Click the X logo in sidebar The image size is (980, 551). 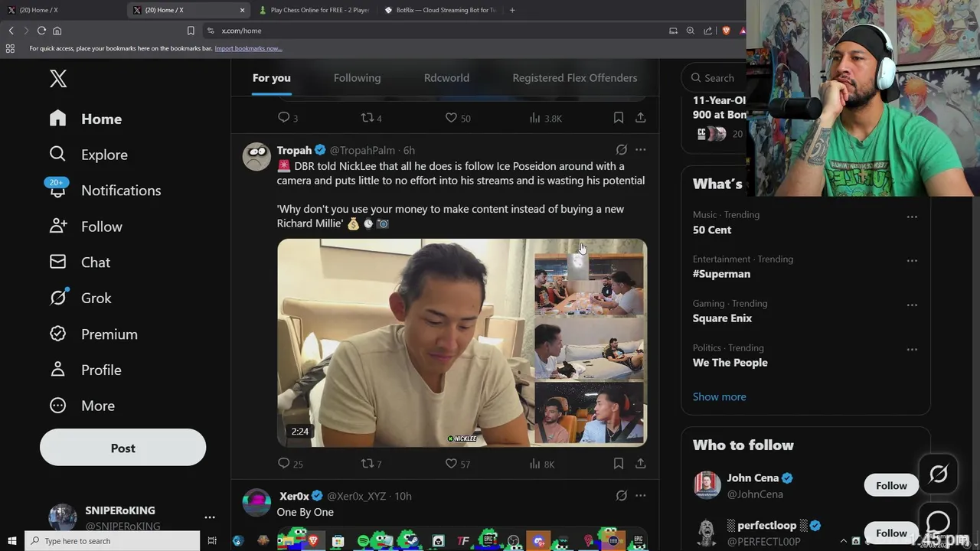(58, 78)
